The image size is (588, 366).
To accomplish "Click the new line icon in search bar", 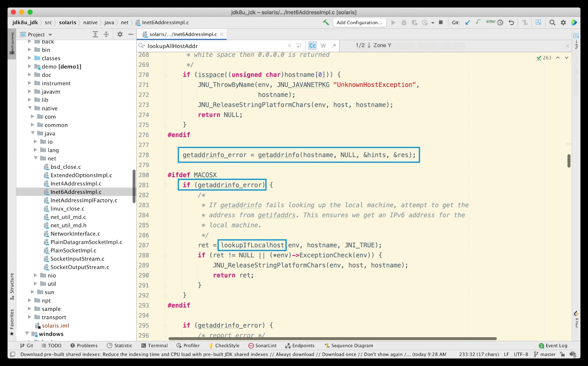I will coord(299,46).
